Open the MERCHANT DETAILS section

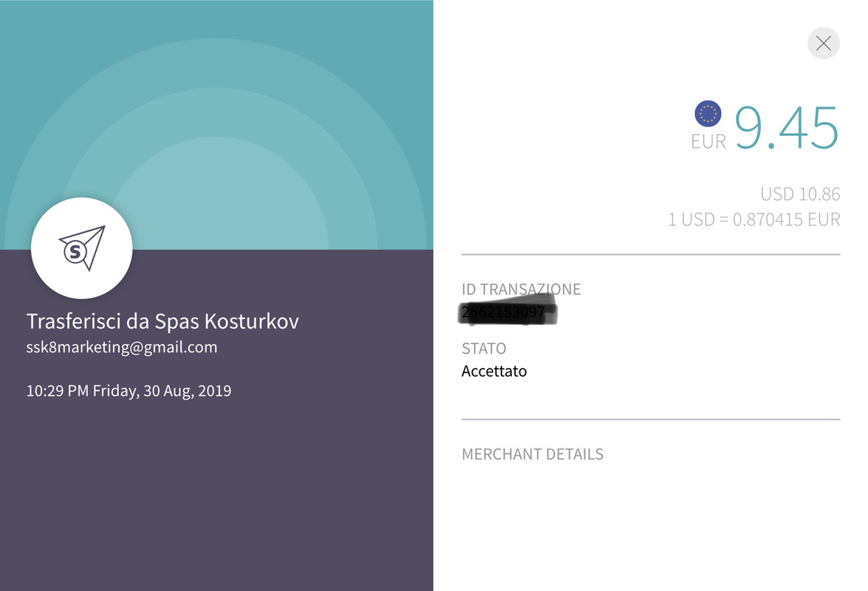[532, 454]
